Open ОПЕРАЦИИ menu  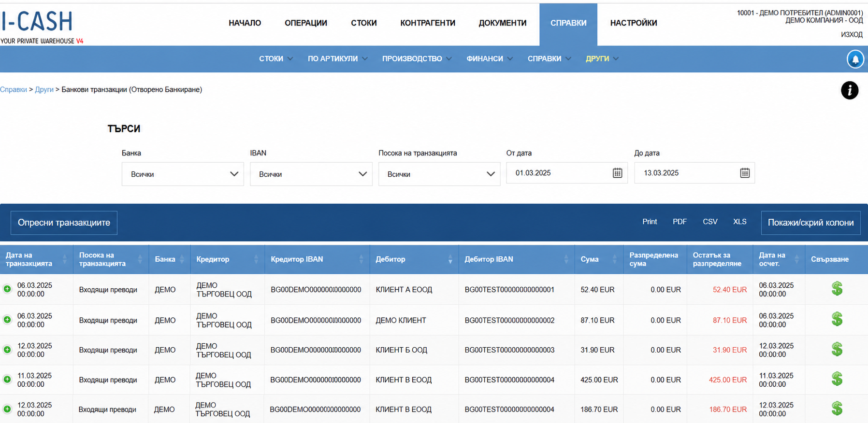[306, 23]
